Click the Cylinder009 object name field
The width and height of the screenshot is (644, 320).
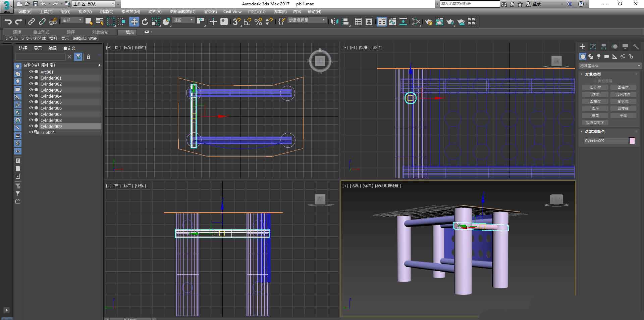pyautogui.click(x=606, y=141)
